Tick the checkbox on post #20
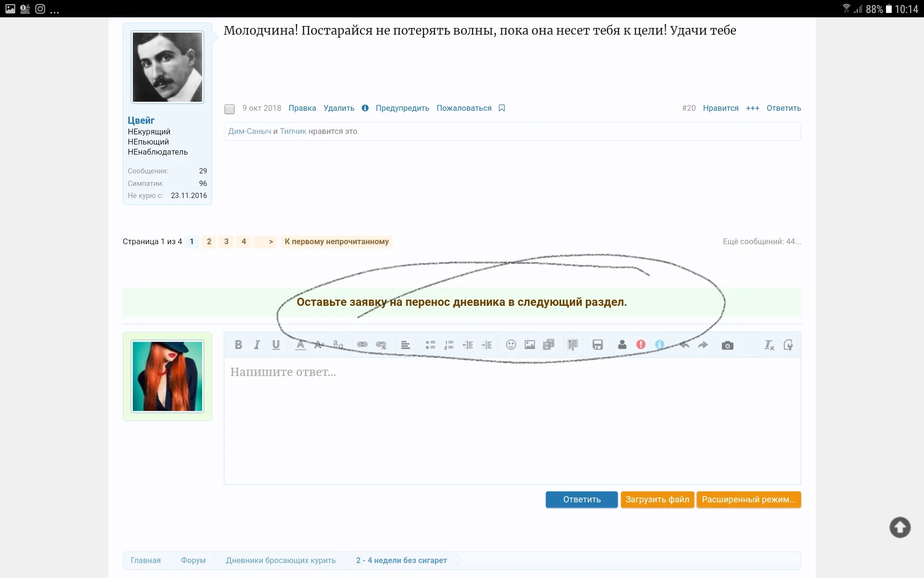 tap(230, 109)
